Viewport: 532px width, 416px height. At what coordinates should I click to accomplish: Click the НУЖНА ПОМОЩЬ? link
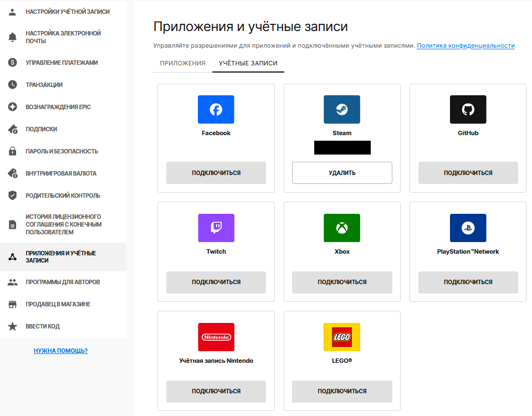coord(60,351)
